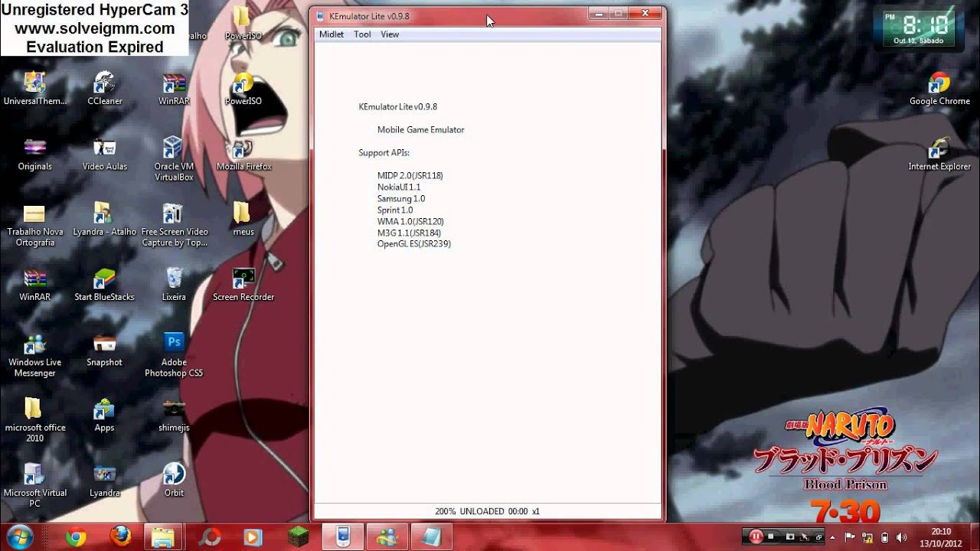
Task: Launch Oracle VM VirtualBox
Action: point(174,159)
